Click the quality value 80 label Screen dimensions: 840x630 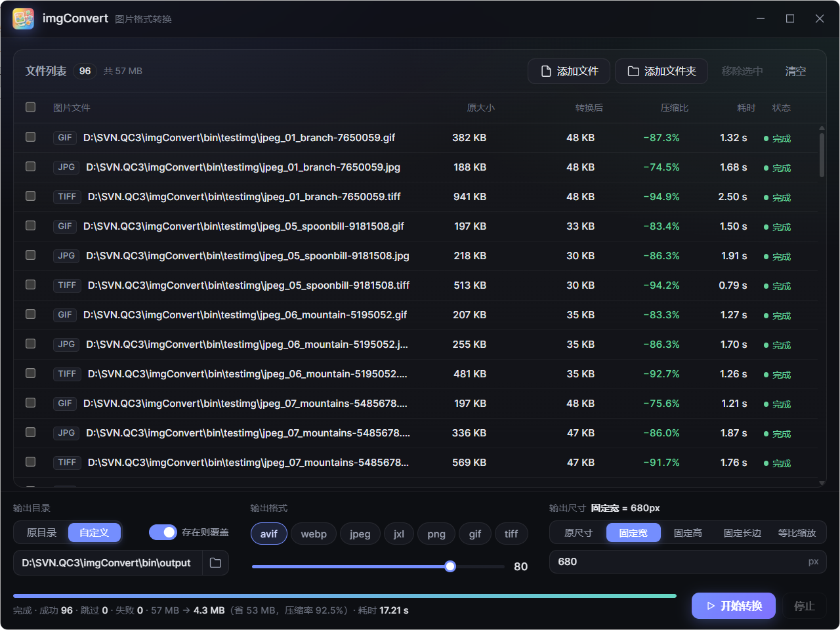tap(520, 566)
